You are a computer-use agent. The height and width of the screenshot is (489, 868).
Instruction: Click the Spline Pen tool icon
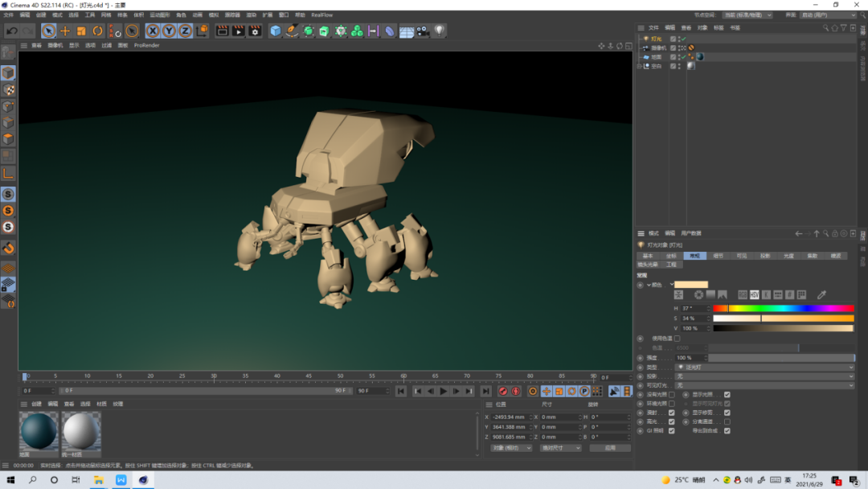click(x=292, y=31)
